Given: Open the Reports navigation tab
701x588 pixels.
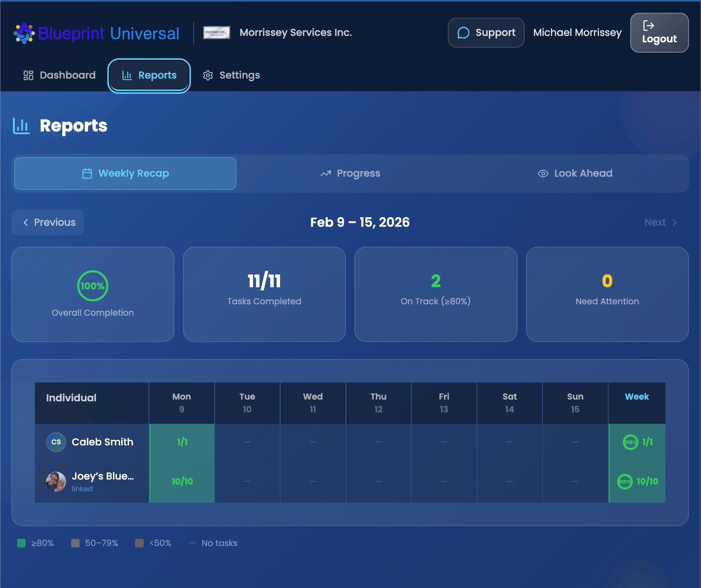Looking at the screenshot, I should (x=149, y=75).
